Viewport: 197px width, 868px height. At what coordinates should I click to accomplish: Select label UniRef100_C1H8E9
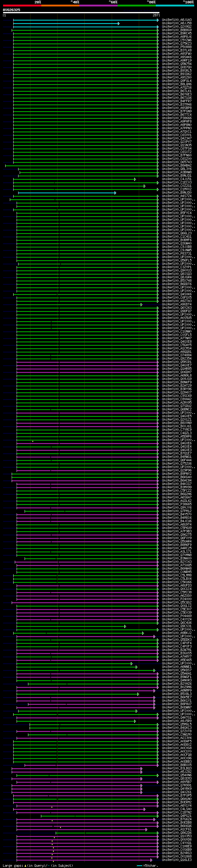[x=177, y=846]
